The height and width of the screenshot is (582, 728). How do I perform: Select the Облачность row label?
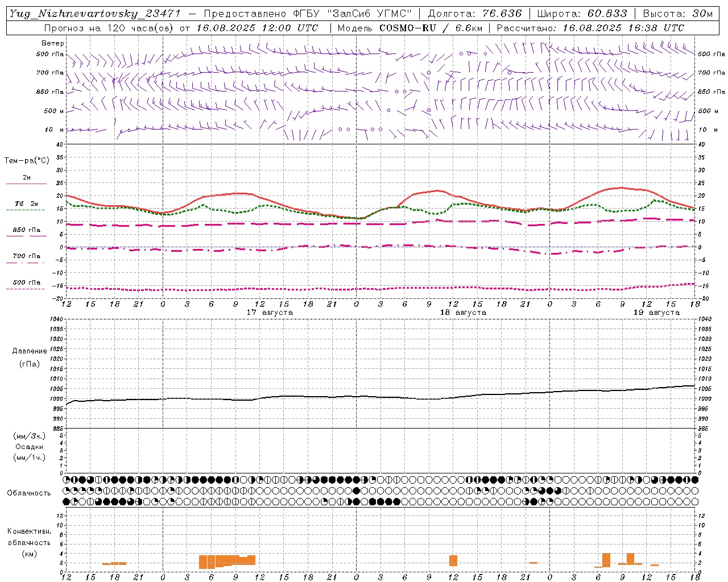pyautogui.click(x=29, y=493)
